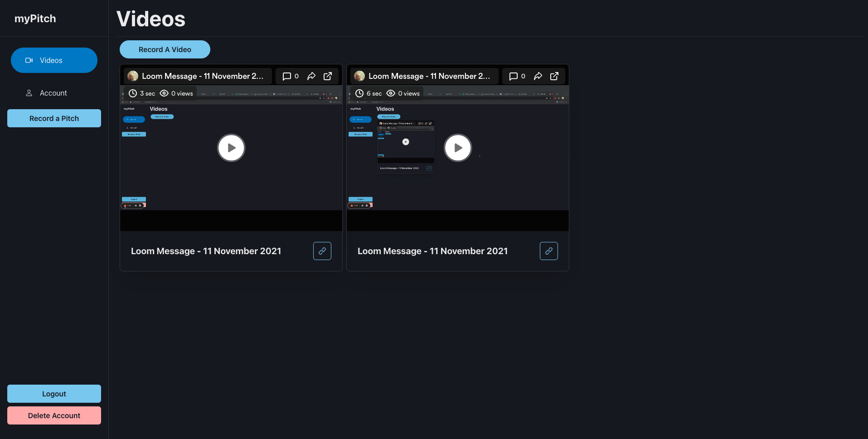The image size is (868, 439).
Task: Click the Record A Video button
Action: click(165, 49)
